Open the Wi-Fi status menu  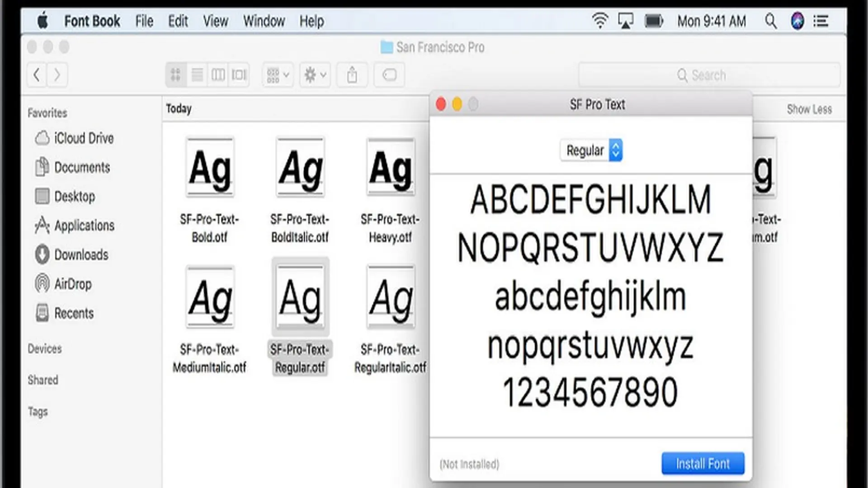click(600, 21)
